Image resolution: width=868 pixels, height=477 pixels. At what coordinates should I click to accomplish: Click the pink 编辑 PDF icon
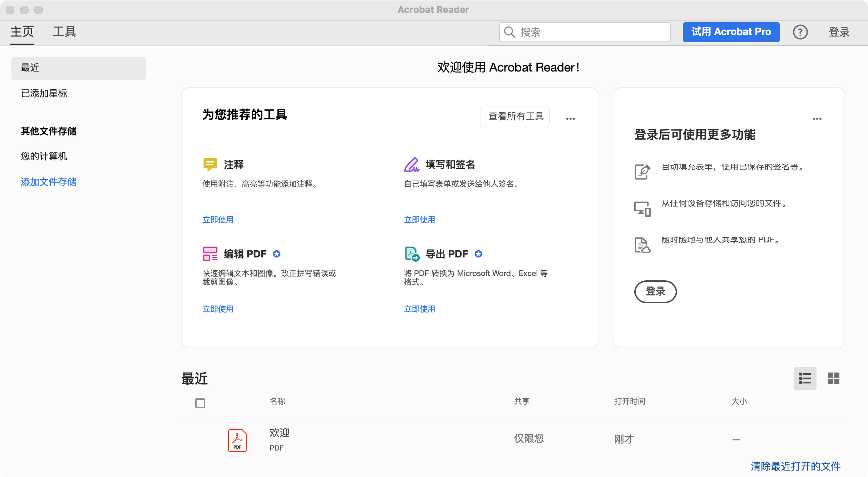(210, 254)
